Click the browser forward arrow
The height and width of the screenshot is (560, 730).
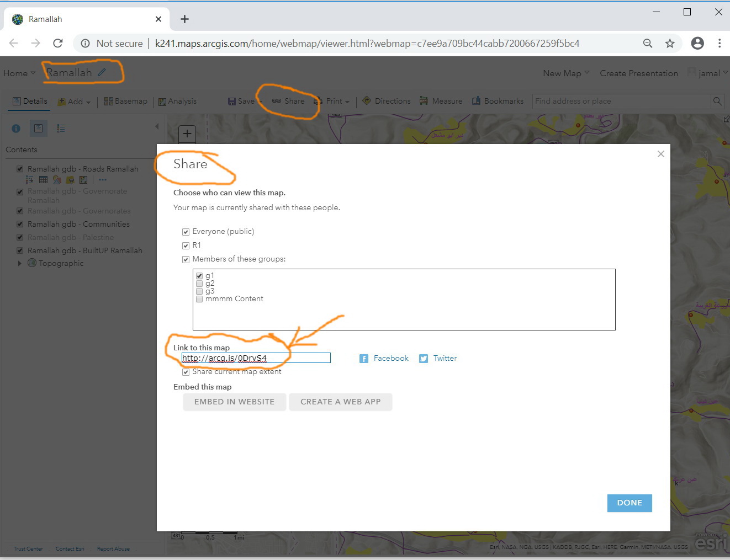coord(36,43)
